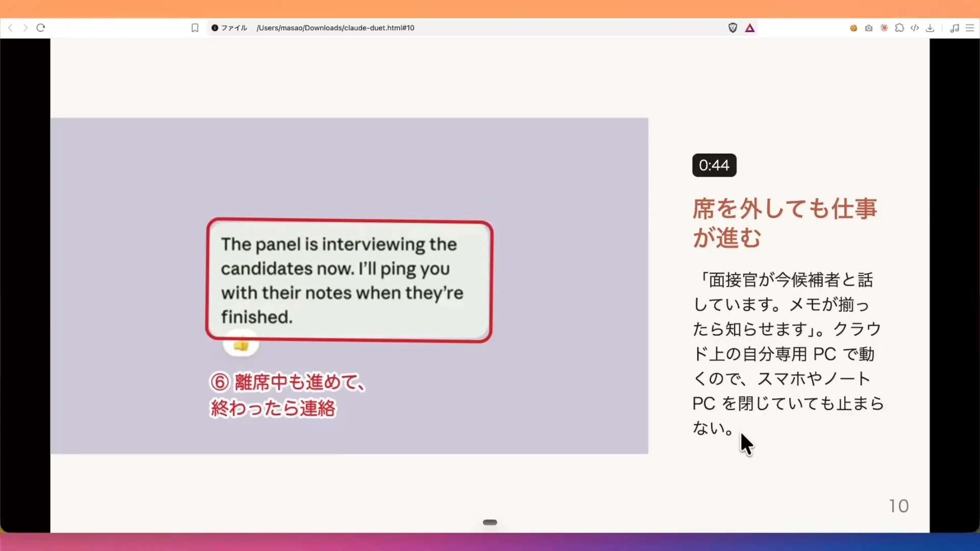Open the extensions puzzle-piece menu
This screenshot has height=551, width=980.
coord(900,28)
